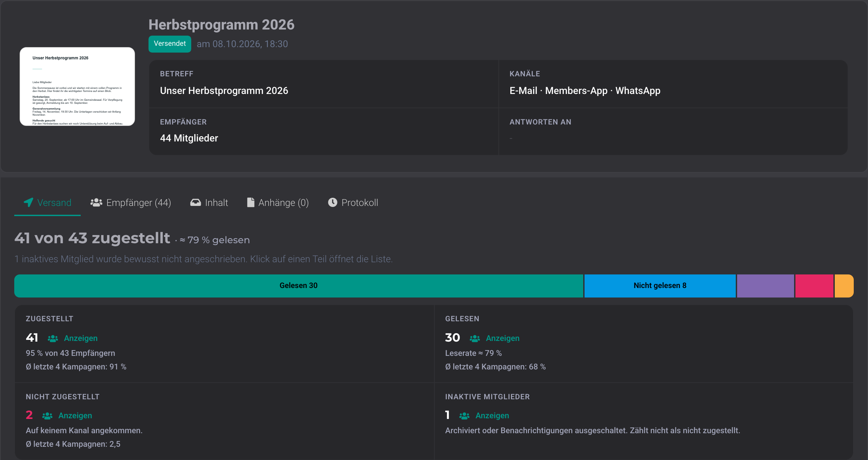Click the send date am 08.10.2026, 18:30
The width and height of the screenshot is (868, 460).
click(x=242, y=44)
